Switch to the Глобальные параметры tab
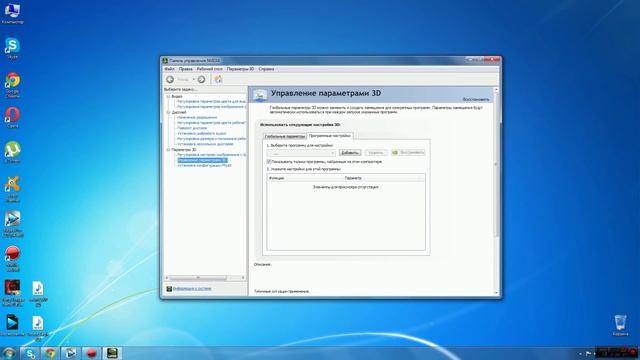 pyautogui.click(x=284, y=136)
